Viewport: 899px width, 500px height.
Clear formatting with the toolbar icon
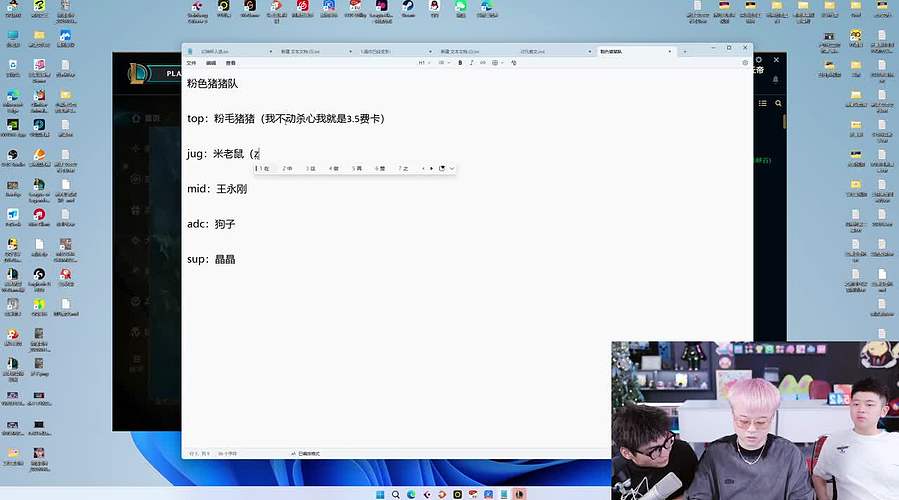click(514, 63)
